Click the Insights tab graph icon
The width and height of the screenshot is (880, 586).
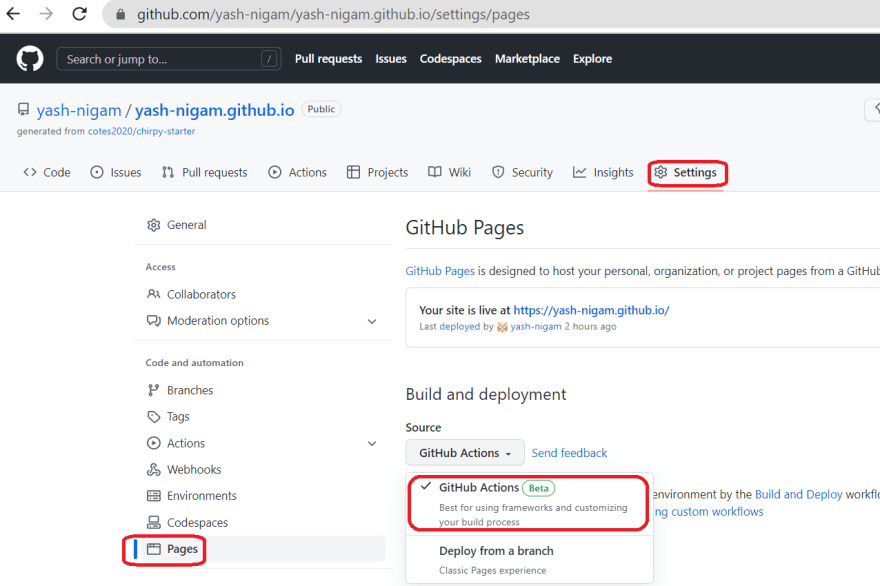click(579, 172)
